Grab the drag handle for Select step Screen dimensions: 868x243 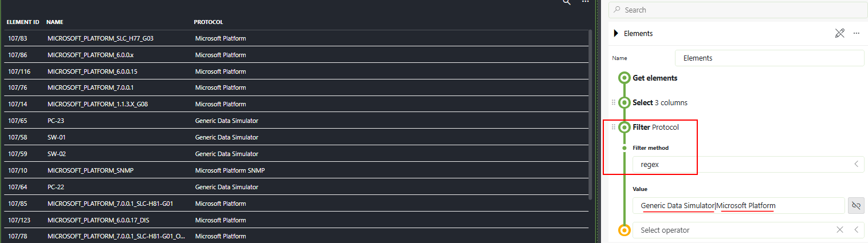[614, 102]
